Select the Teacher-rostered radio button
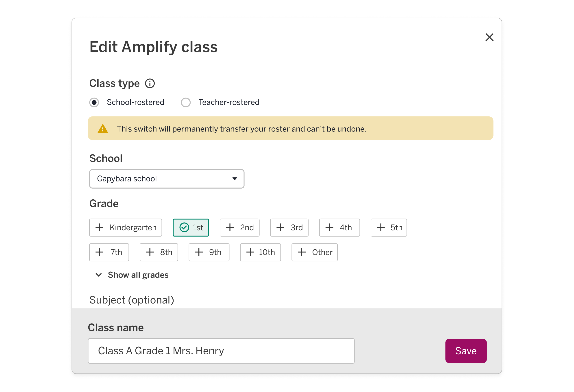574x392 pixels. [186, 102]
